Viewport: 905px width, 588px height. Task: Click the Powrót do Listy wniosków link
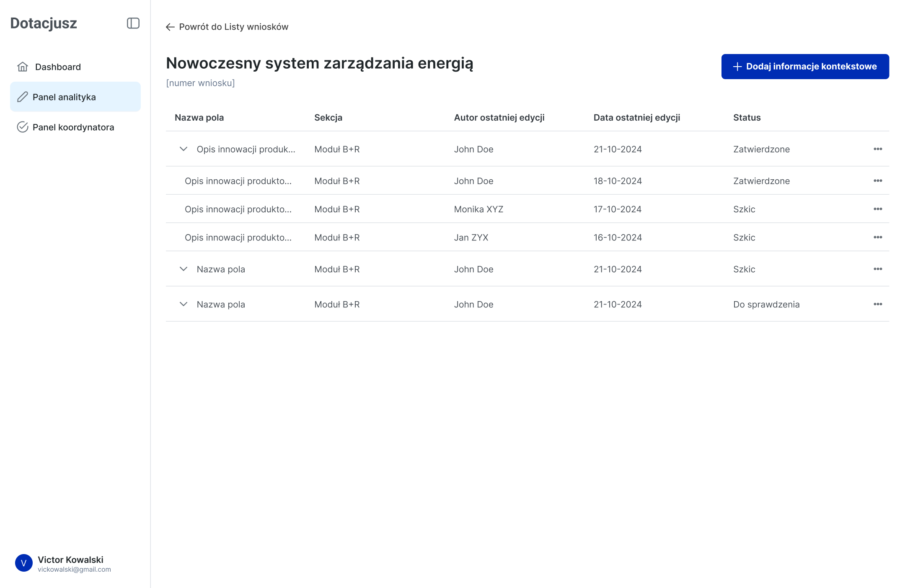click(233, 27)
